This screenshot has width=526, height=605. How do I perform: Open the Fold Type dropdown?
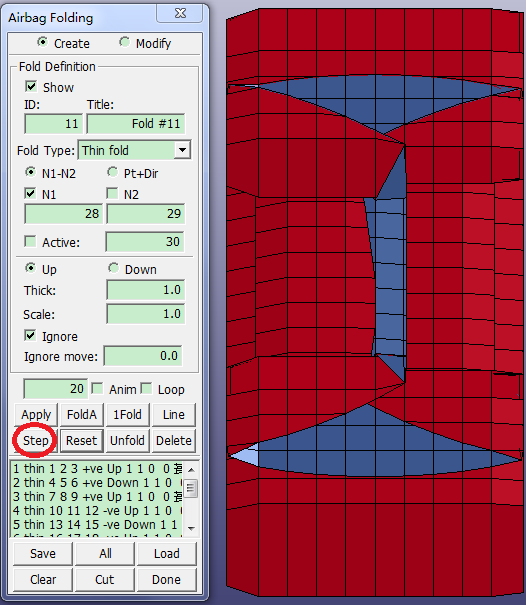coord(182,150)
